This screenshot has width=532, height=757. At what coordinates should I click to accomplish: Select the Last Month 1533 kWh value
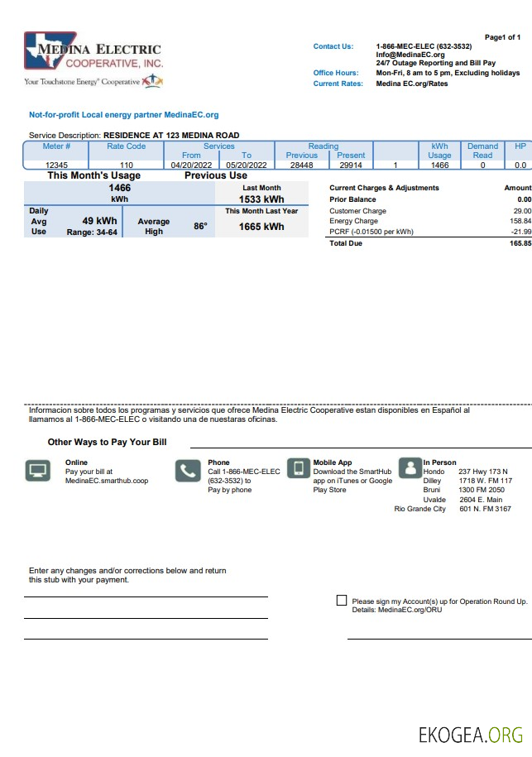pos(261,199)
